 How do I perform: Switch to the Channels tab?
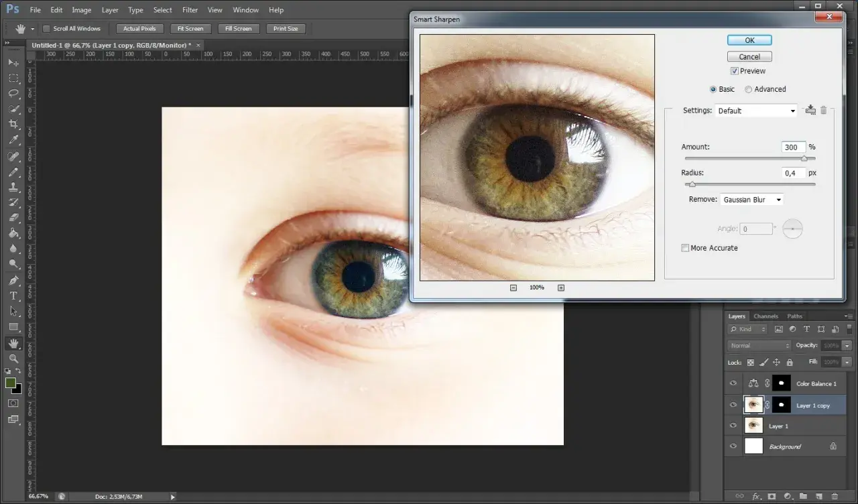(x=765, y=316)
